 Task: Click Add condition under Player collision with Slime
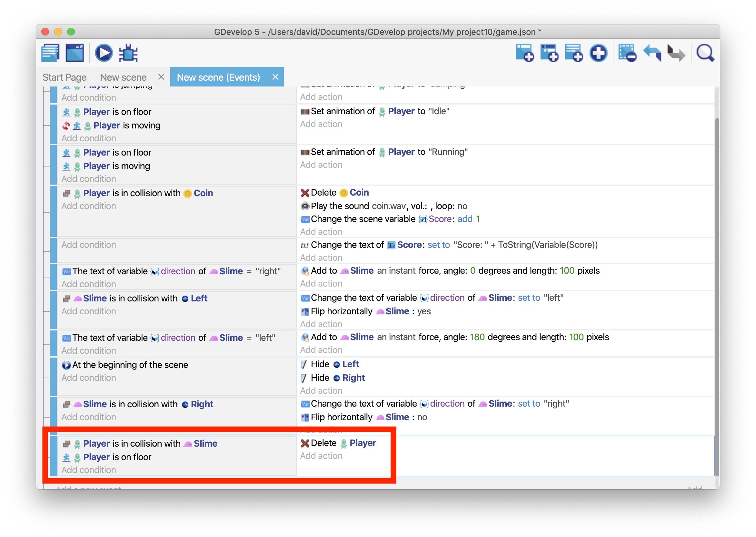[x=89, y=470]
